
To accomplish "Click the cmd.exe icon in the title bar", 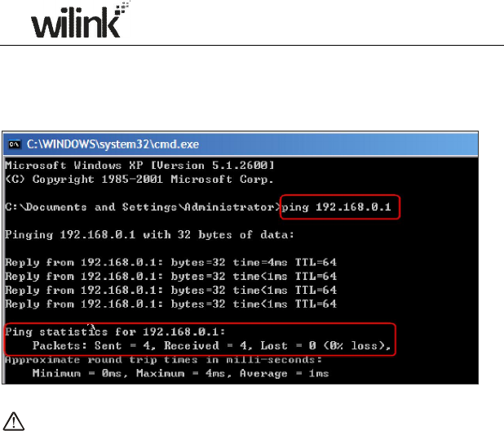I will point(14,144).
